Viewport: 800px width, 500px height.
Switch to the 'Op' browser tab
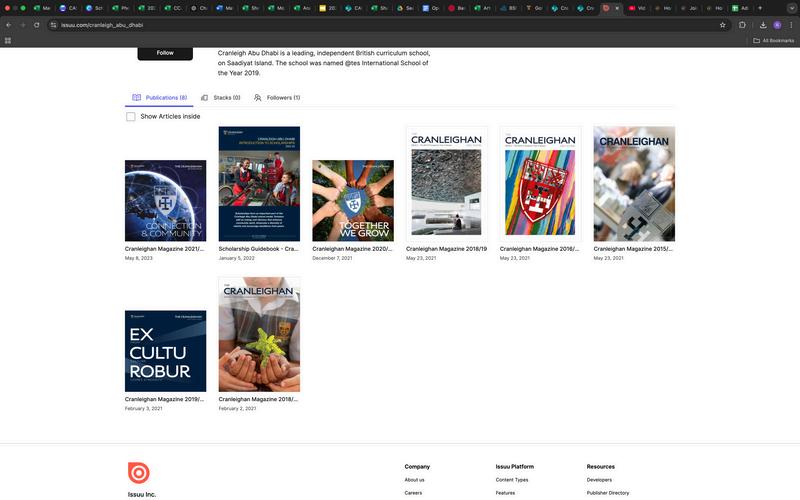coord(431,8)
